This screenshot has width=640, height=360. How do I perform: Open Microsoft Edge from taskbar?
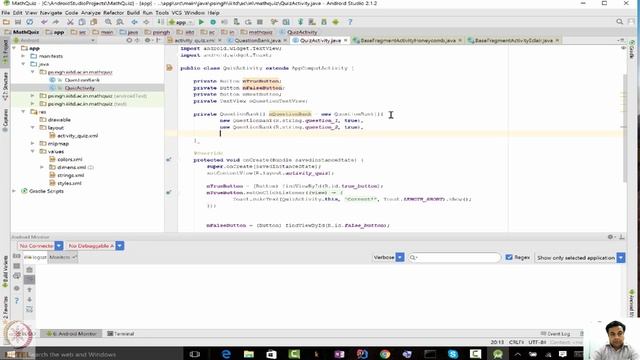tap(226, 354)
